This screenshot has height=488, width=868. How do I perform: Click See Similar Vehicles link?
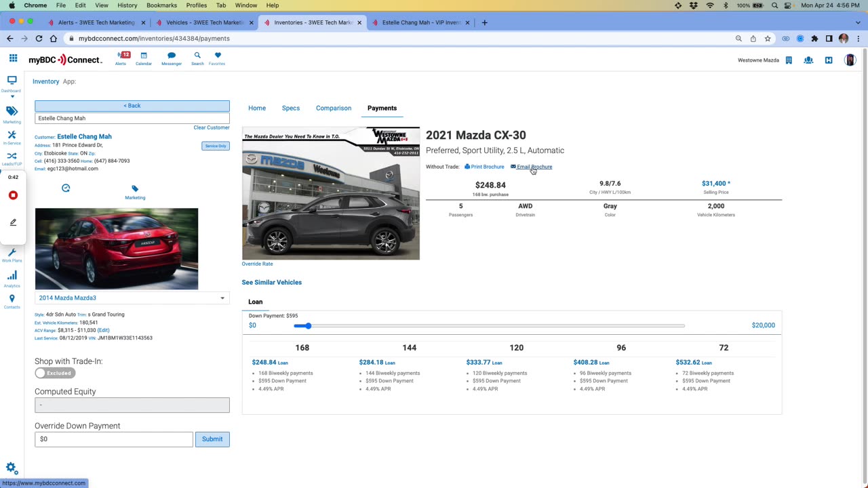pos(272,282)
